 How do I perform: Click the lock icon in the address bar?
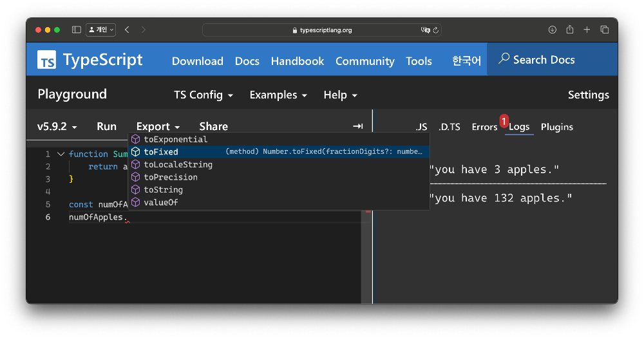click(294, 30)
